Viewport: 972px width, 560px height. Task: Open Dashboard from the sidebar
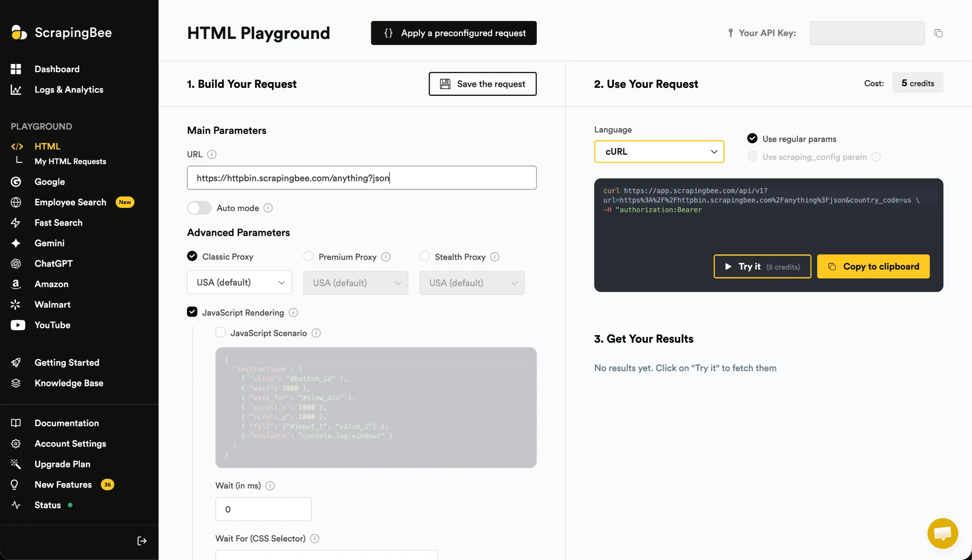point(57,69)
